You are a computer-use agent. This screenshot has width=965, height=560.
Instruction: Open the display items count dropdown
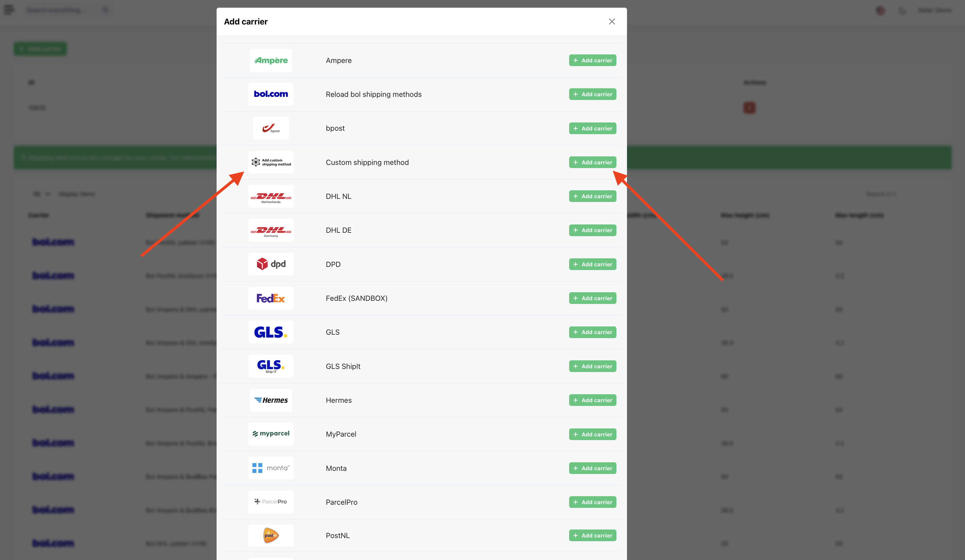coord(41,194)
